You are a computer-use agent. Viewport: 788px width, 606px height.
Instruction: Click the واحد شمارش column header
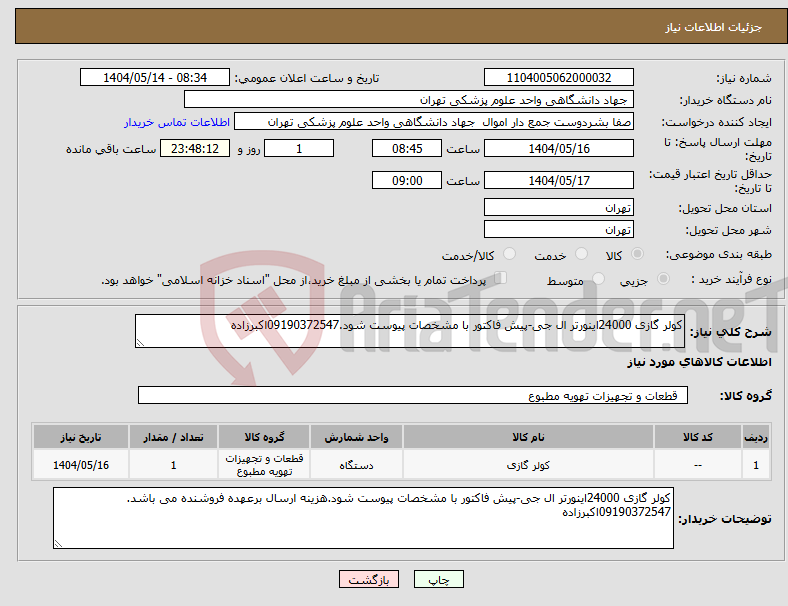pos(356,437)
